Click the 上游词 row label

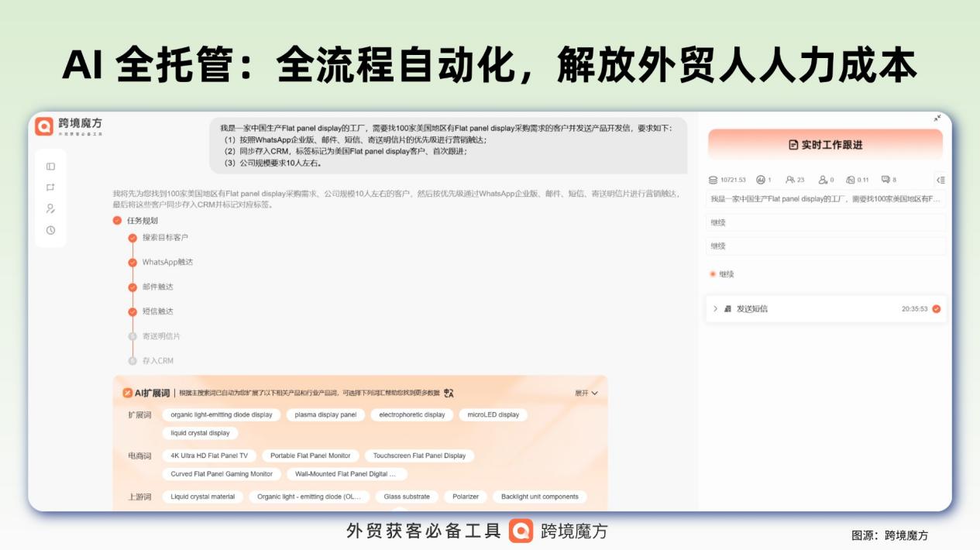tap(139, 497)
